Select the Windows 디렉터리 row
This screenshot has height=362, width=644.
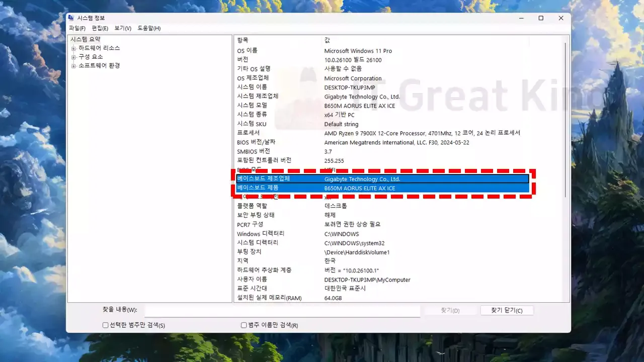(x=382, y=234)
